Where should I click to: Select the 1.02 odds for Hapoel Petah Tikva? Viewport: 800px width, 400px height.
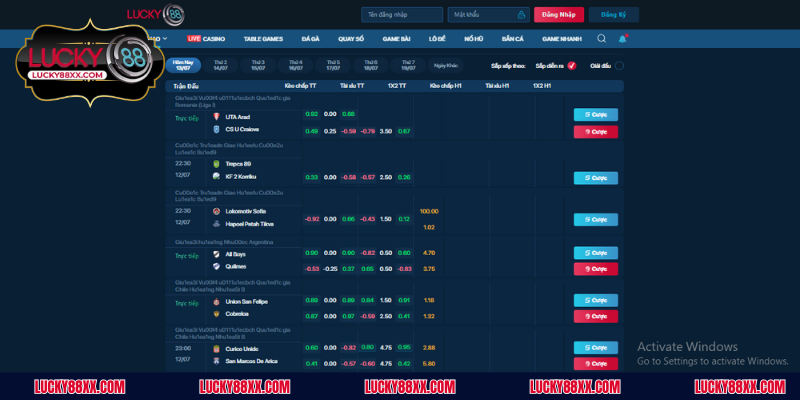[429, 227]
